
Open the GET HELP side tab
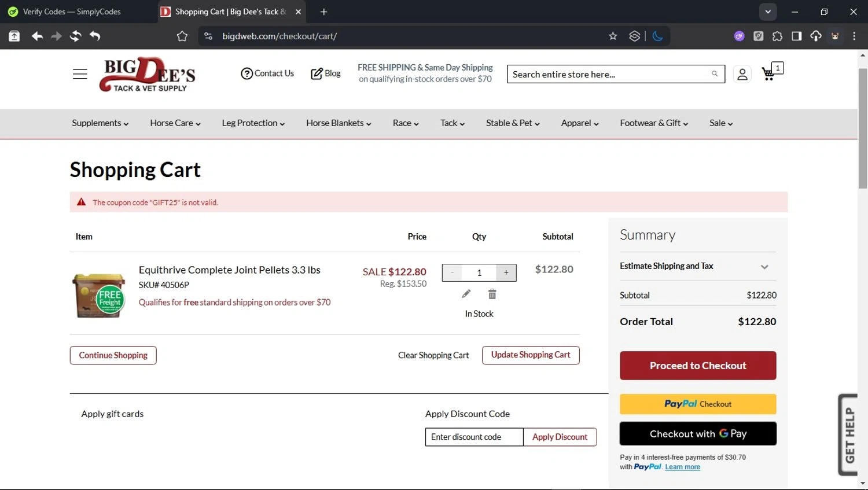pyautogui.click(x=848, y=434)
